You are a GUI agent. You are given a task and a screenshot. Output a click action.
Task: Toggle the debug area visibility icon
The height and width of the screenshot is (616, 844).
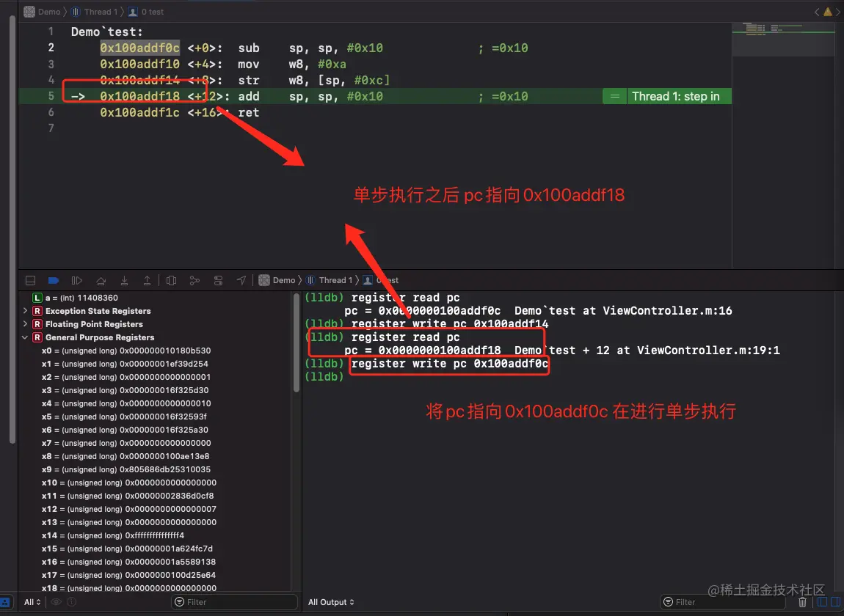click(x=30, y=280)
